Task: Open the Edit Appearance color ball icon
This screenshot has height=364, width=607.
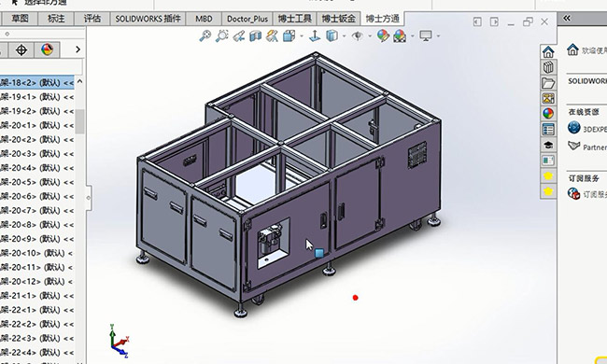Action: click(x=383, y=36)
